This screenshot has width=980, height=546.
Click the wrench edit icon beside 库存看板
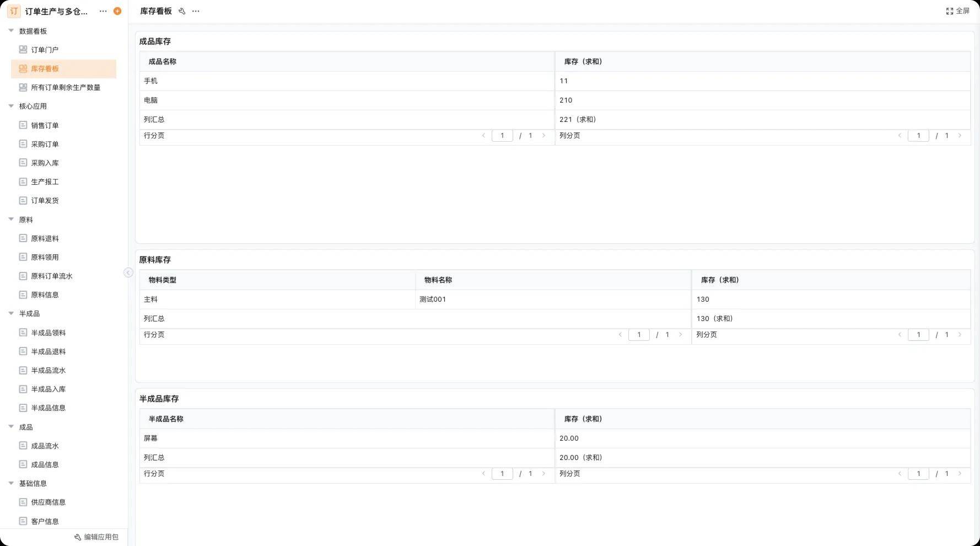click(182, 11)
